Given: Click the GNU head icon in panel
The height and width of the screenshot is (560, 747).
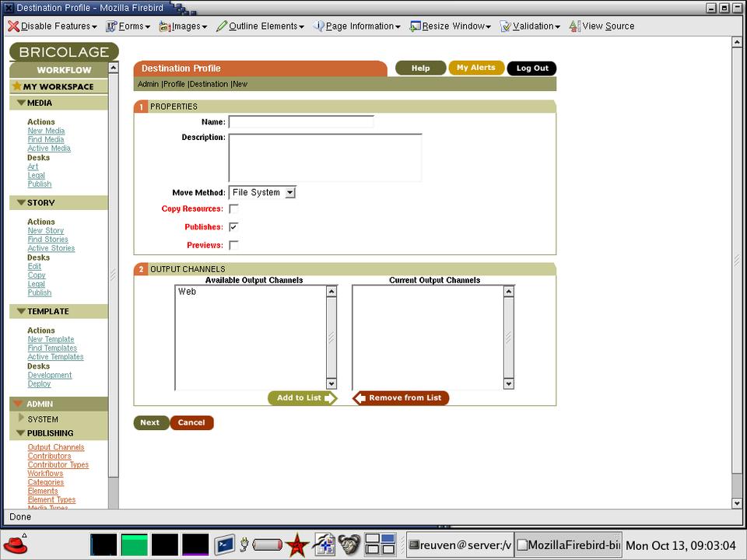Looking at the screenshot, I should (x=349, y=544).
